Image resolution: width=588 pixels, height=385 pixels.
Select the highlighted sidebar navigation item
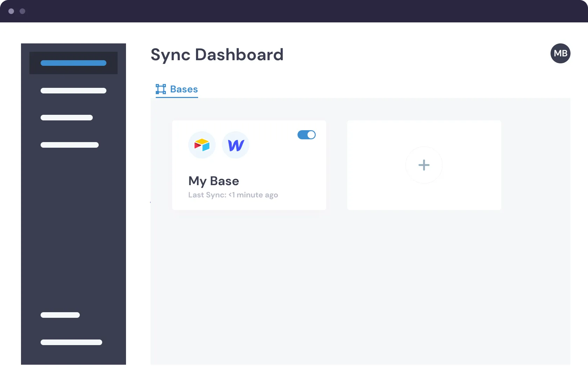(73, 63)
